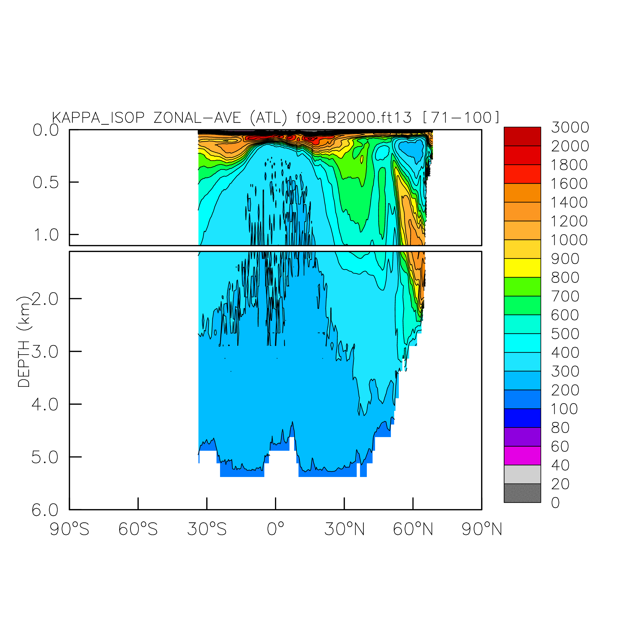Image resolution: width=644 pixels, height=644 pixels.
Task: Click the 0.5 depth tick label
Action: click(46, 182)
